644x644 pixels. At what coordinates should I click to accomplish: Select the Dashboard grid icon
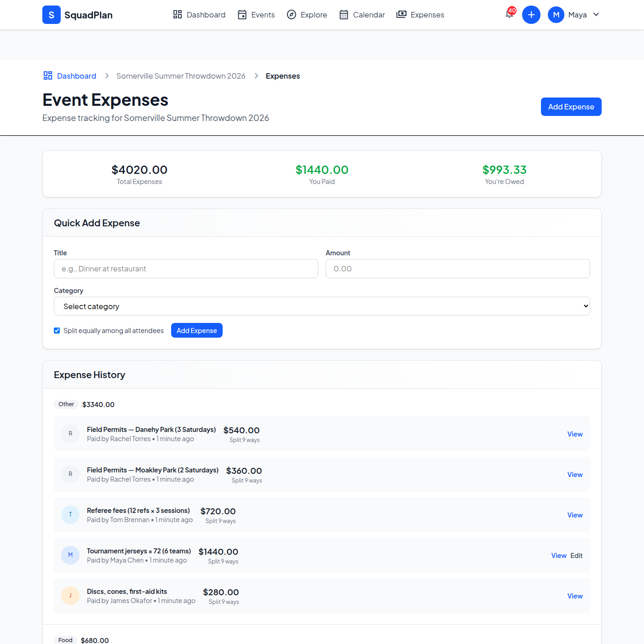pos(177,14)
